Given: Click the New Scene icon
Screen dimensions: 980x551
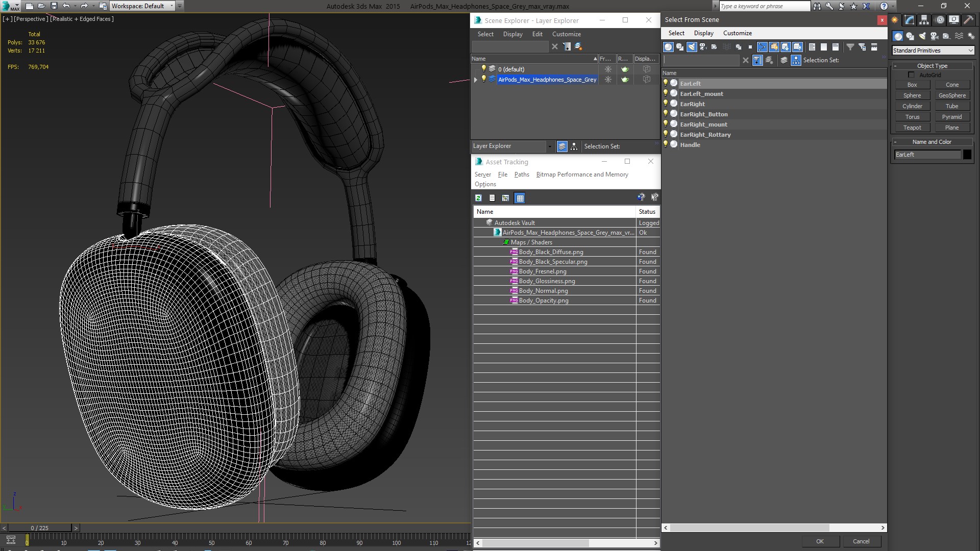Looking at the screenshot, I should pyautogui.click(x=29, y=6).
